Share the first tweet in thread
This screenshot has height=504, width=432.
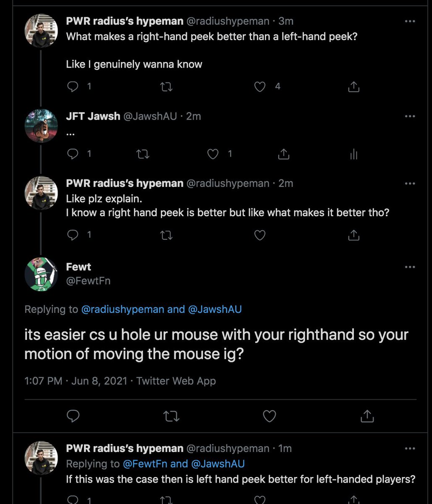click(353, 87)
